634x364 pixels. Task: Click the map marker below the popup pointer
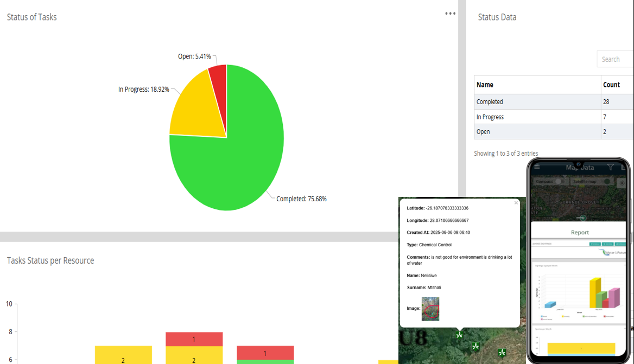[x=460, y=335]
